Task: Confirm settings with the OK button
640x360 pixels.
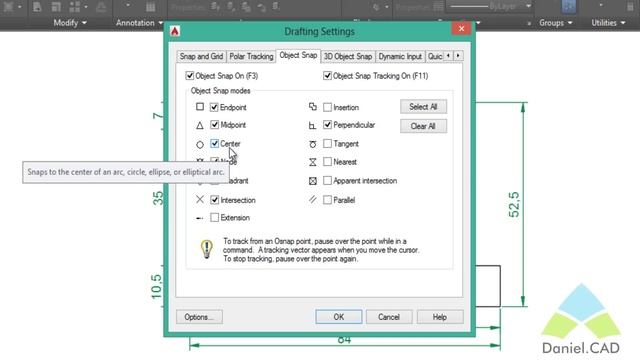Action: coord(339,317)
